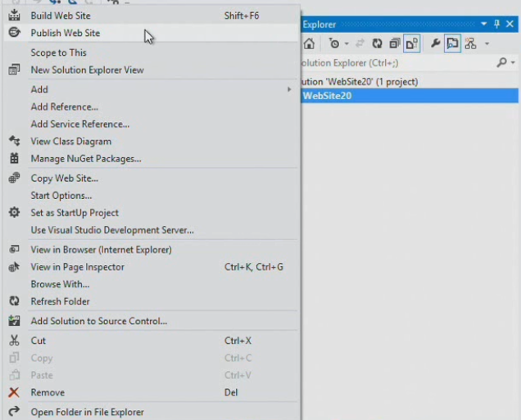Choose Add Solution to Source Control...
Viewport: 521px width, 420px height.
click(x=151, y=321)
